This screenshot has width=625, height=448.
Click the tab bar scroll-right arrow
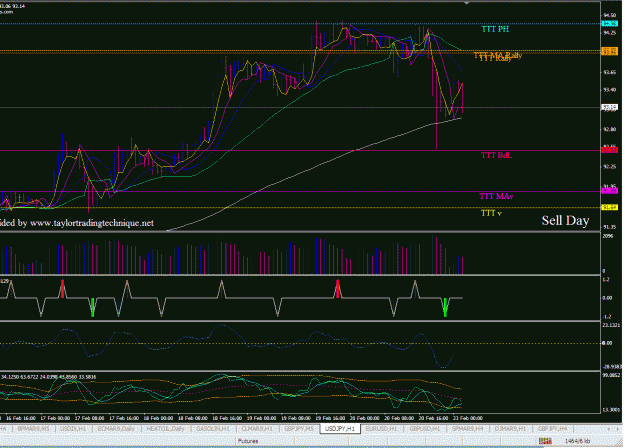[619, 429]
